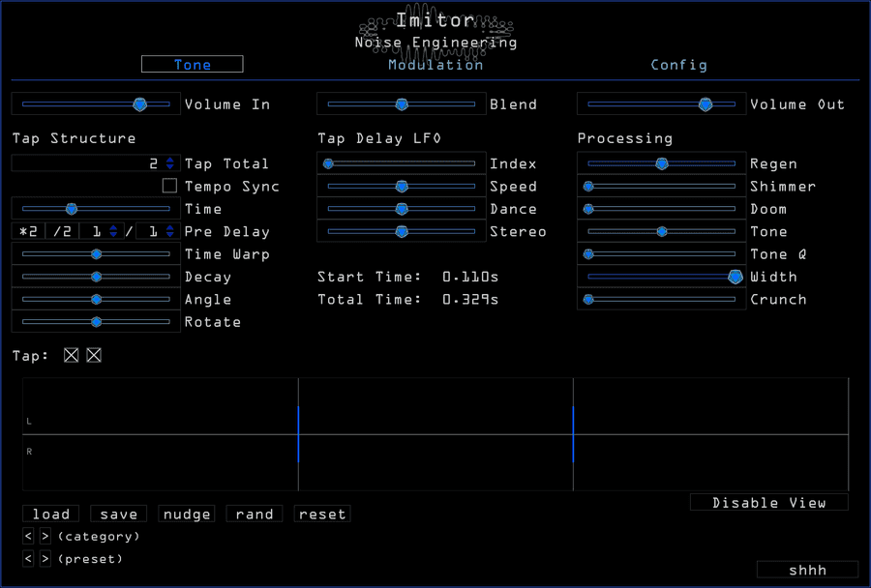This screenshot has height=588, width=871.
Task: Click the LFO Index slider handle
Action: tap(328, 163)
